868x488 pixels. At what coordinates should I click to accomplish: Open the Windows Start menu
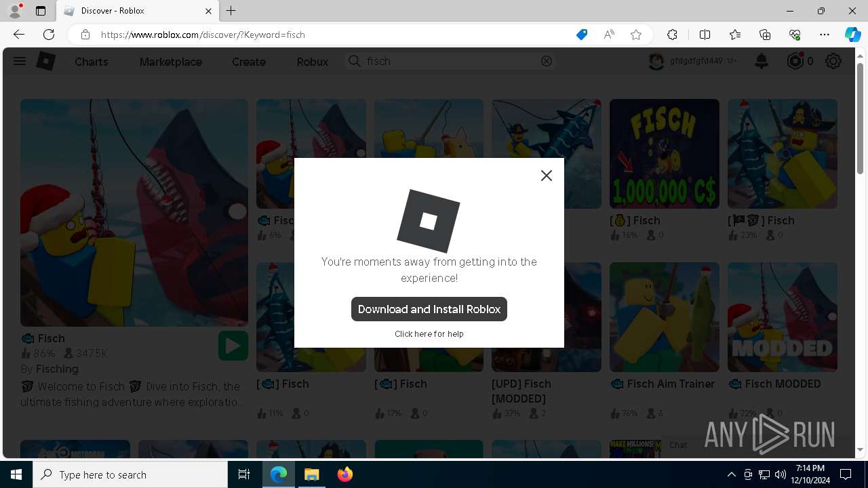16,474
